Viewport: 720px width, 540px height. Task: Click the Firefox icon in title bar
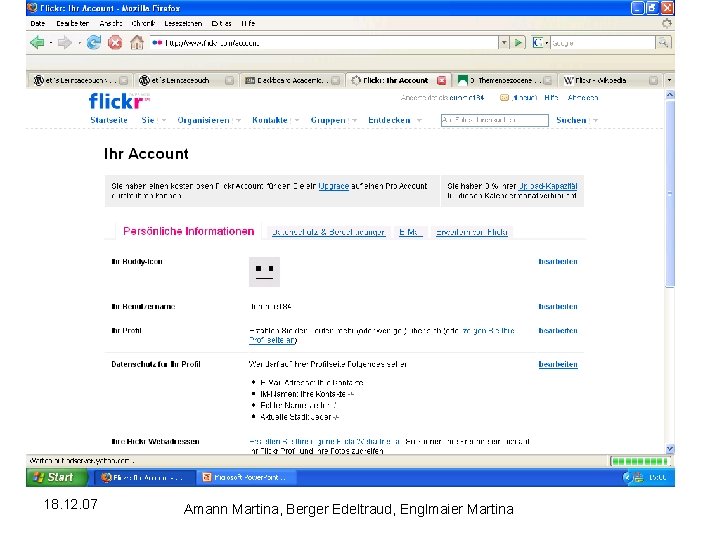click(32, 8)
